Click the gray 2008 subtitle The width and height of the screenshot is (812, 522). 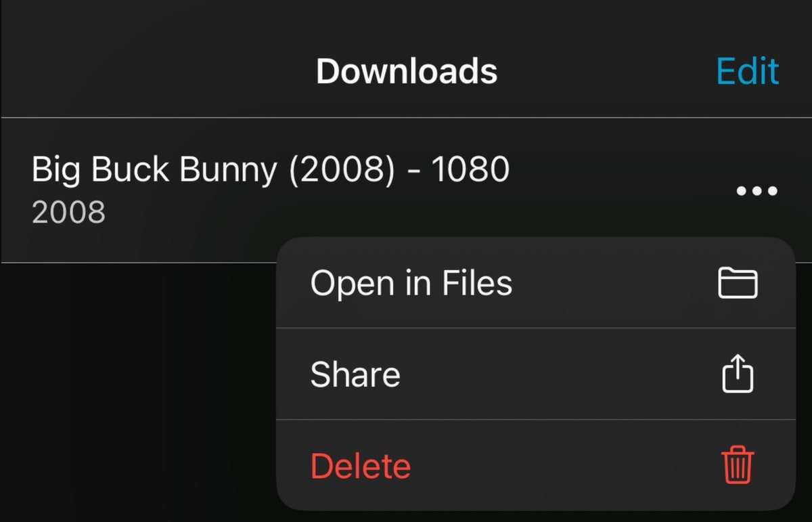(68, 213)
